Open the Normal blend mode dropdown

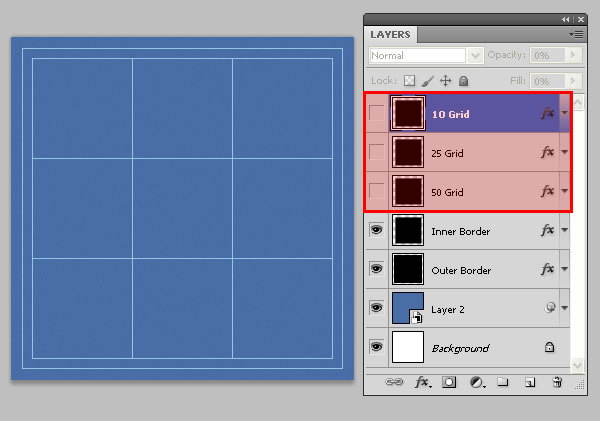(475, 56)
